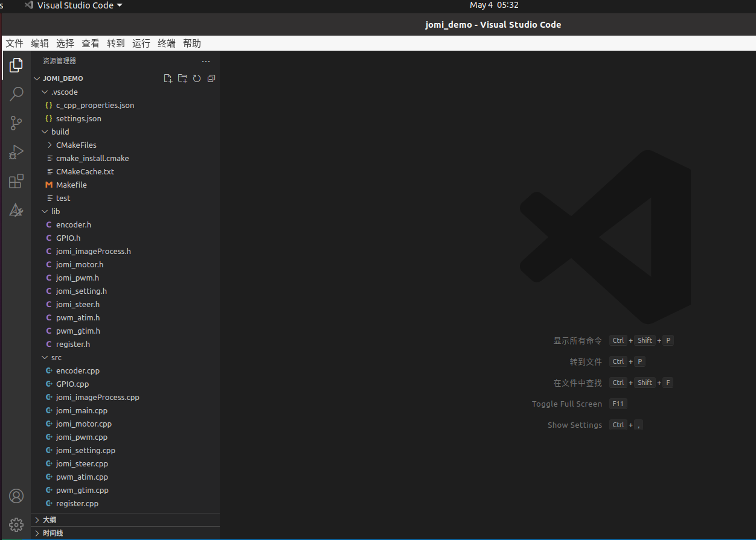The width and height of the screenshot is (756, 540).
Task: Open the Makefile in build folder
Action: click(x=125, y=185)
